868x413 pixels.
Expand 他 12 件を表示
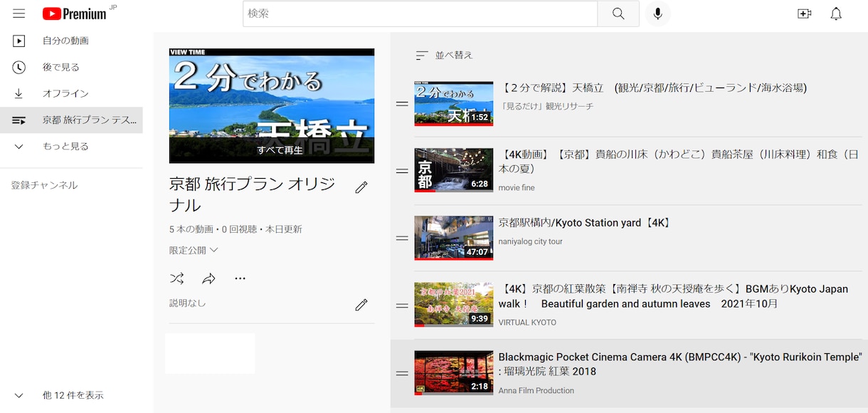coord(71,395)
